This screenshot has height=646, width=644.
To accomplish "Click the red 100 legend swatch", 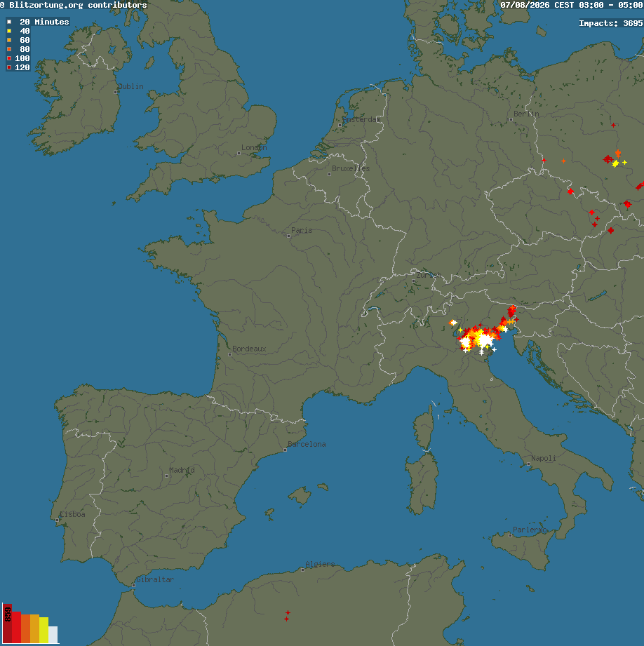I will pos(9,58).
